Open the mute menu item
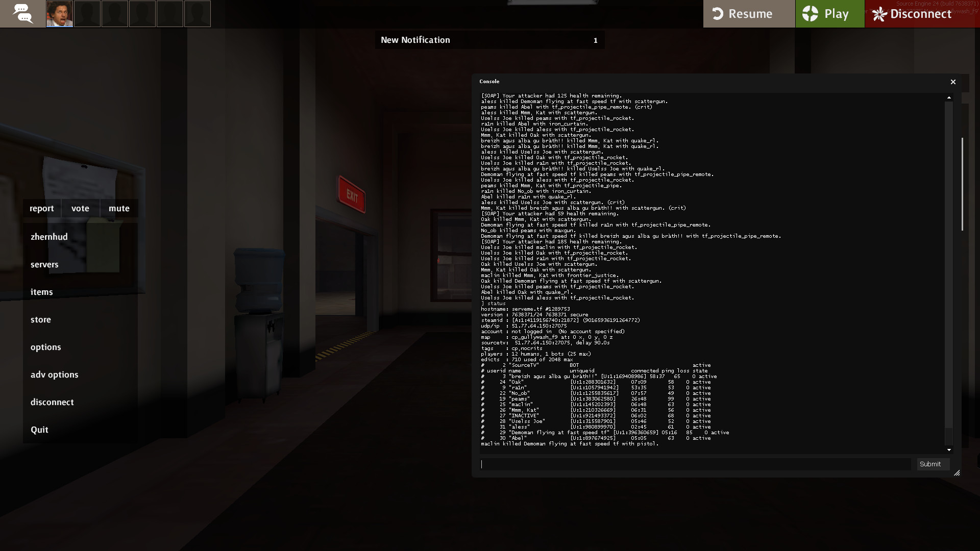Image resolution: width=980 pixels, height=551 pixels. pyautogui.click(x=119, y=208)
